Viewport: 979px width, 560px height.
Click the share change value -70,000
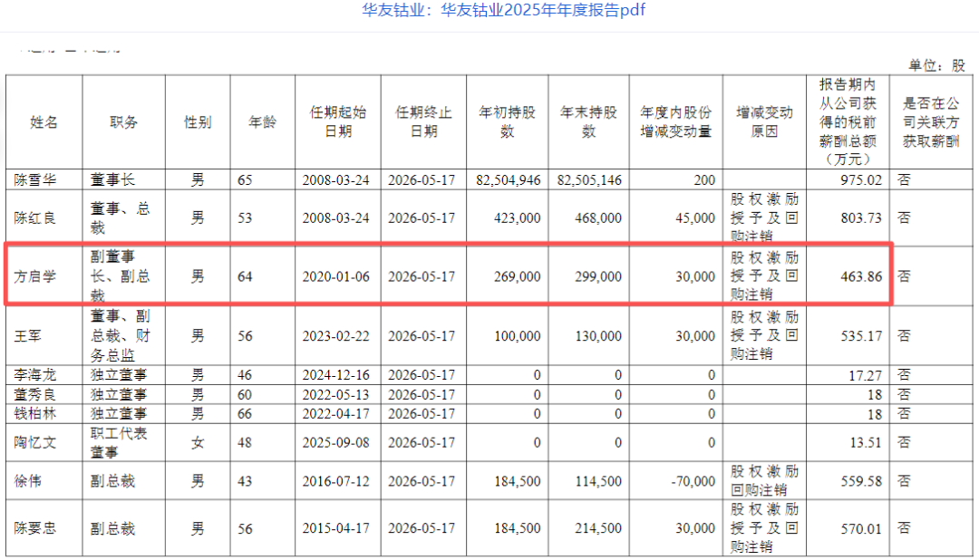click(693, 481)
